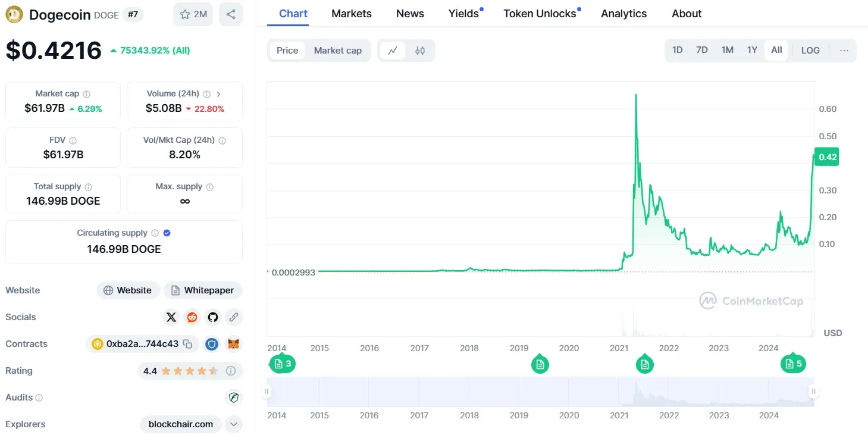Click Market cap info icon
This screenshot has height=435, width=868.
87,94
